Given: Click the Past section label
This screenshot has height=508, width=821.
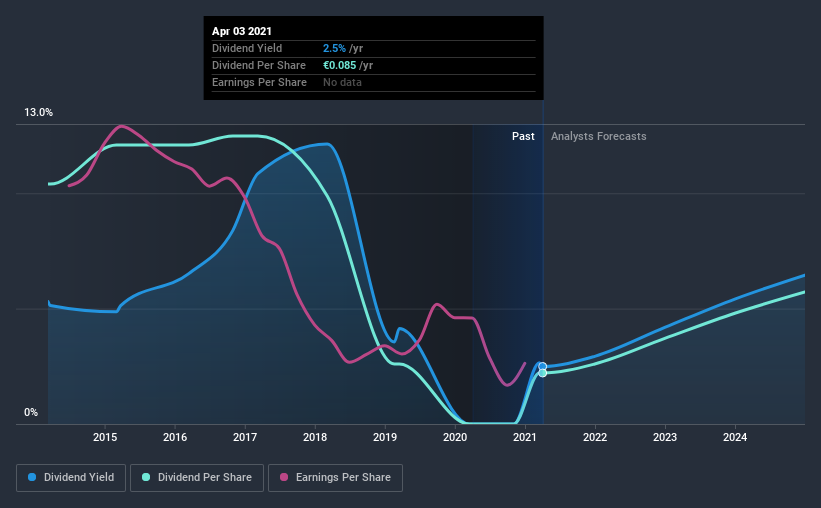Looking at the screenshot, I should point(523,136).
